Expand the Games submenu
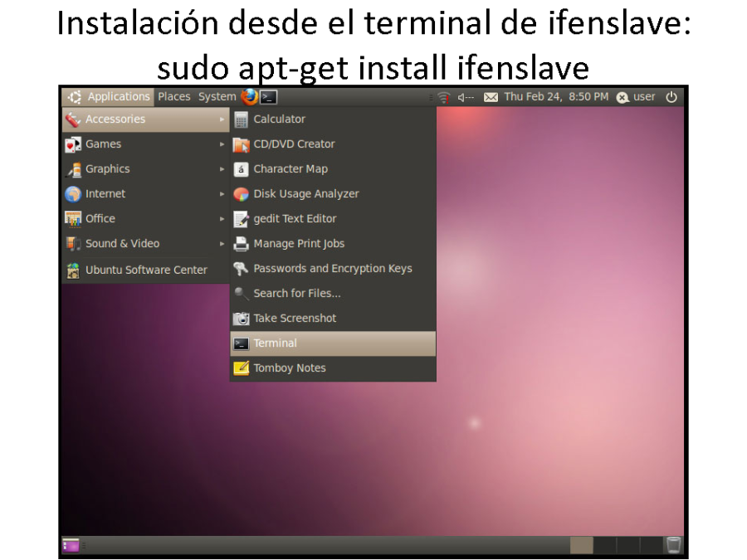This screenshot has height=560, width=747. (x=103, y=144)
